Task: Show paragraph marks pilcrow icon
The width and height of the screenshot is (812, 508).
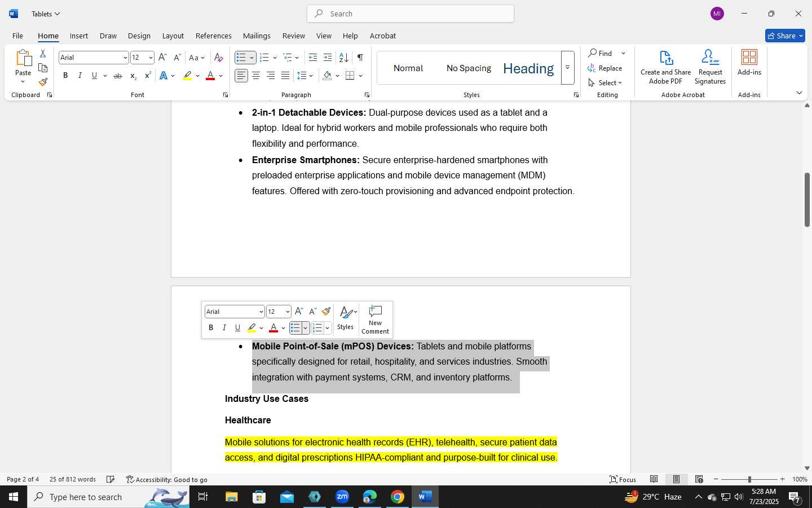Action: (x=360, y=58)
